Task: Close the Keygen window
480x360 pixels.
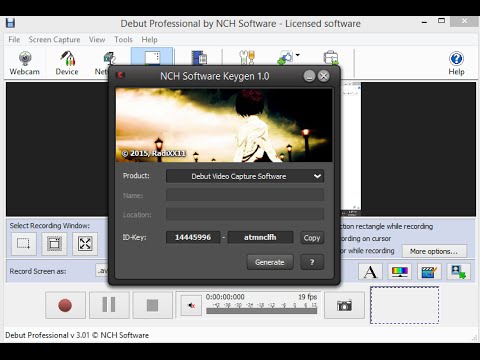Action: tap(323, 76)
